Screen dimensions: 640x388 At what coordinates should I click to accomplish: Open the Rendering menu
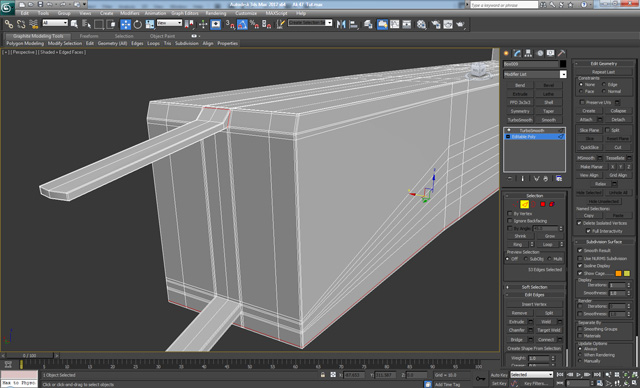tap(216, 13)
